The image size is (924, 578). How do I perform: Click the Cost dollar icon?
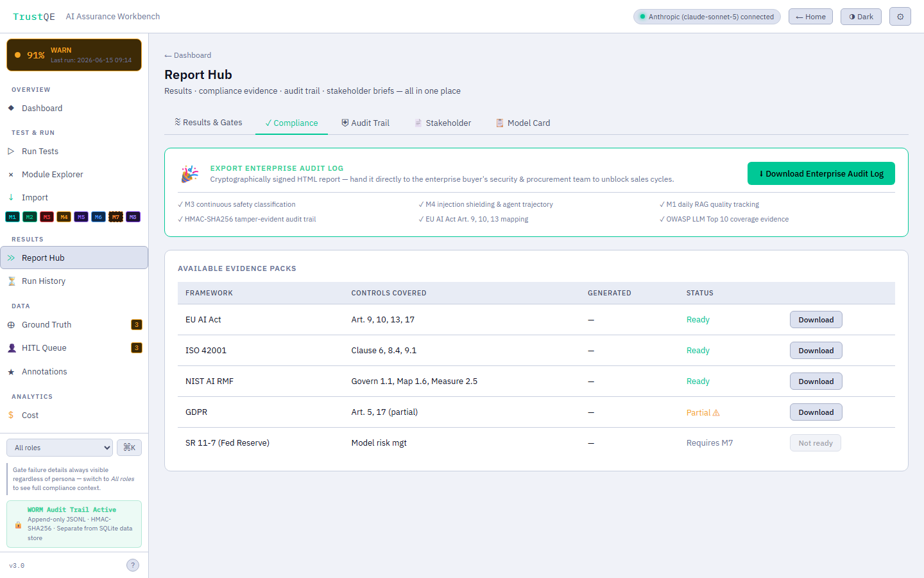(x=11, y=416)
